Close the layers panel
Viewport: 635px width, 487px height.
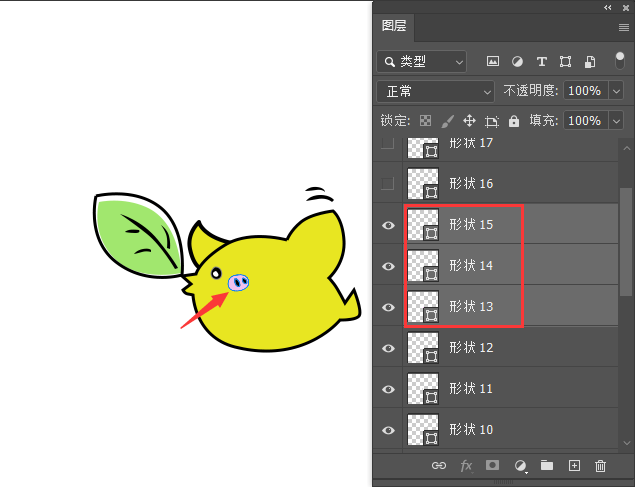[626, 8]
